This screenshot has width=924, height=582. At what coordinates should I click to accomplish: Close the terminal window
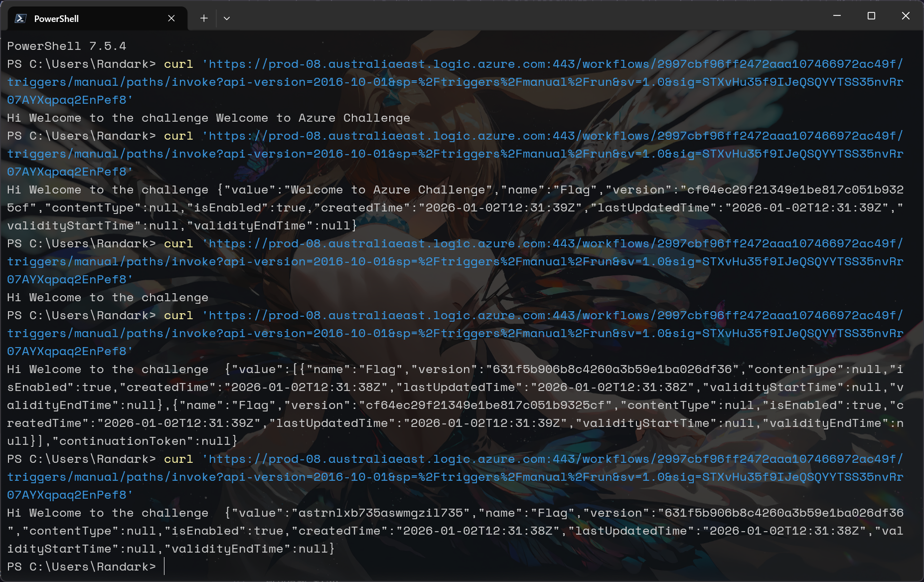point(906,16)
